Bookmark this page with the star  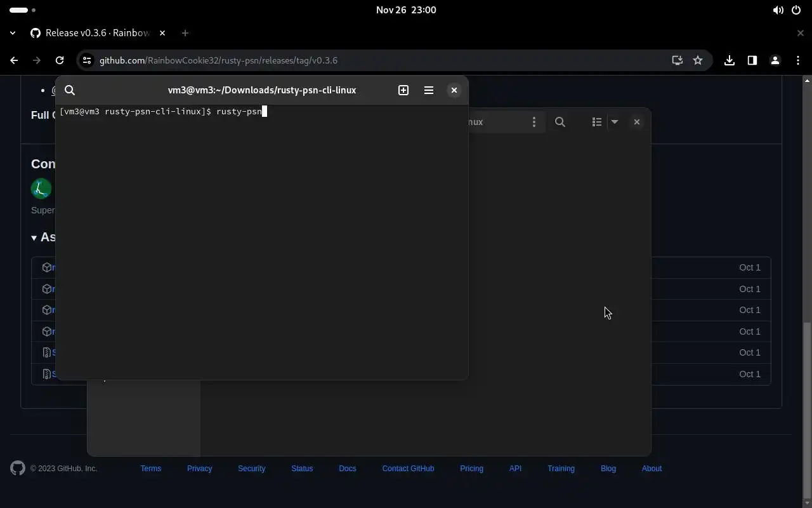(x=698, y=60)
